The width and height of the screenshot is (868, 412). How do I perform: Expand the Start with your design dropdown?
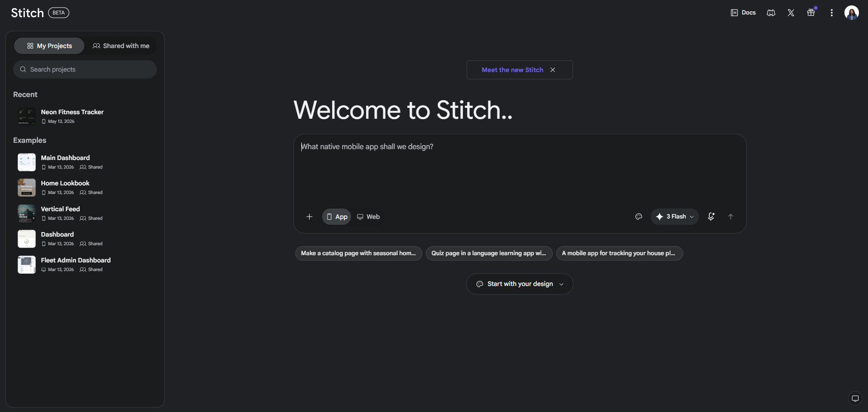(x=520, y=284)
